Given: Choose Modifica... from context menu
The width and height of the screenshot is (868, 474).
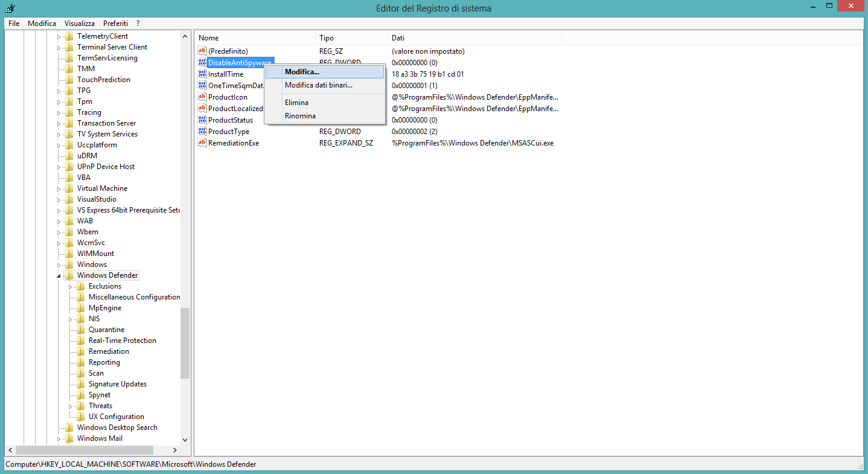Looking at the screenshot, I should (325, 72).
